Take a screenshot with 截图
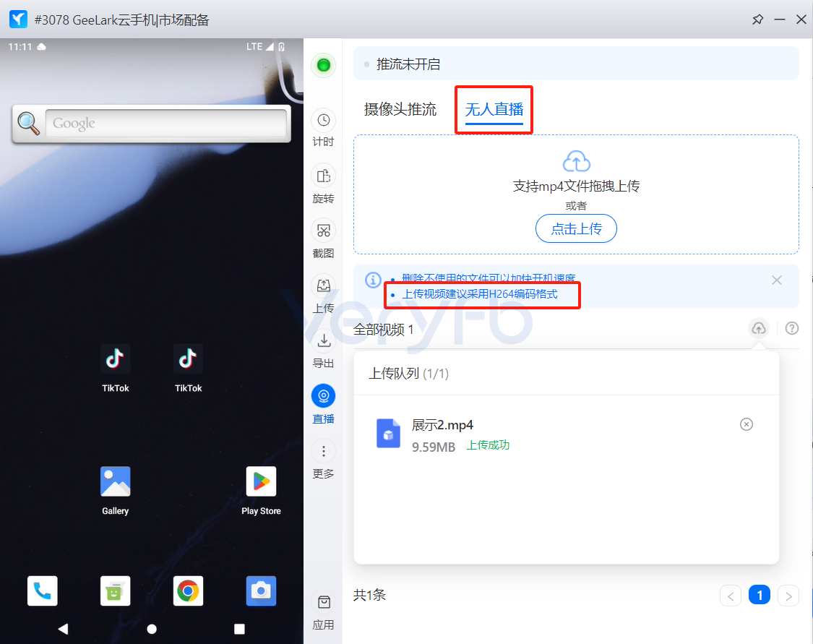 coord(323,239)
